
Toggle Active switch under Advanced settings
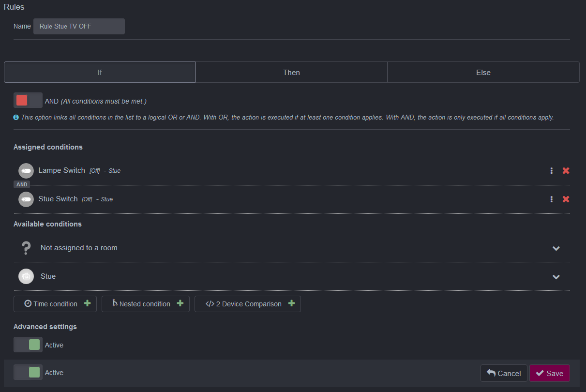(28, 345)
